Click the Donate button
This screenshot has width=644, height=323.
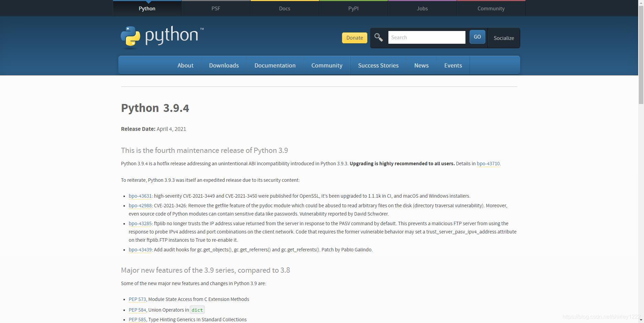[x=354, y=38]
